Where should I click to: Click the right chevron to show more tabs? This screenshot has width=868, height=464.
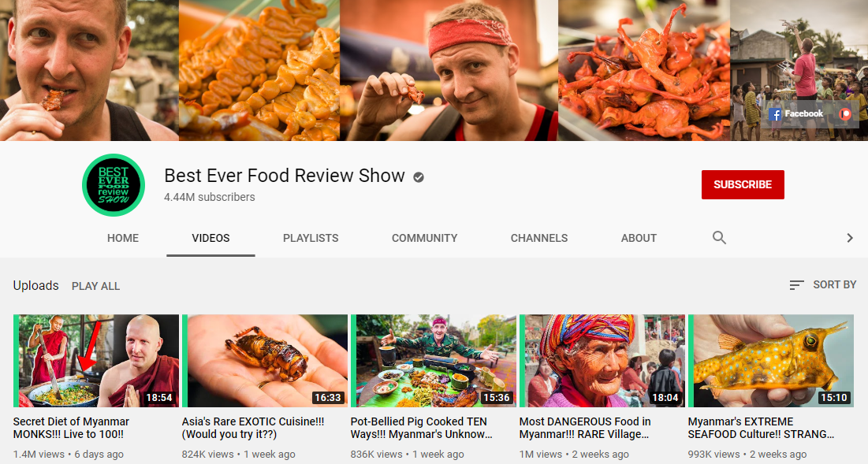pyautogui.click(x=850, y=238)
